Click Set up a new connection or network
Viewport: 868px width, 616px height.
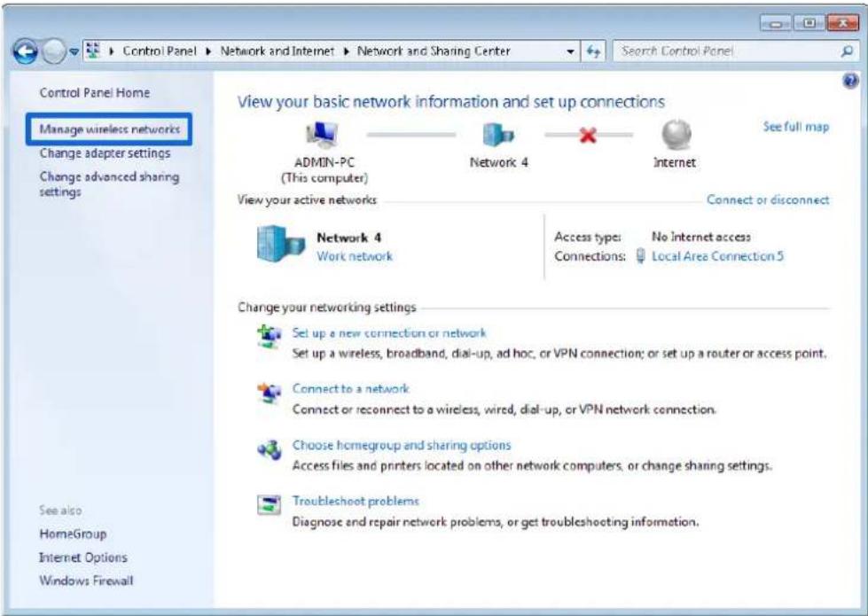[x=388, y=333]
